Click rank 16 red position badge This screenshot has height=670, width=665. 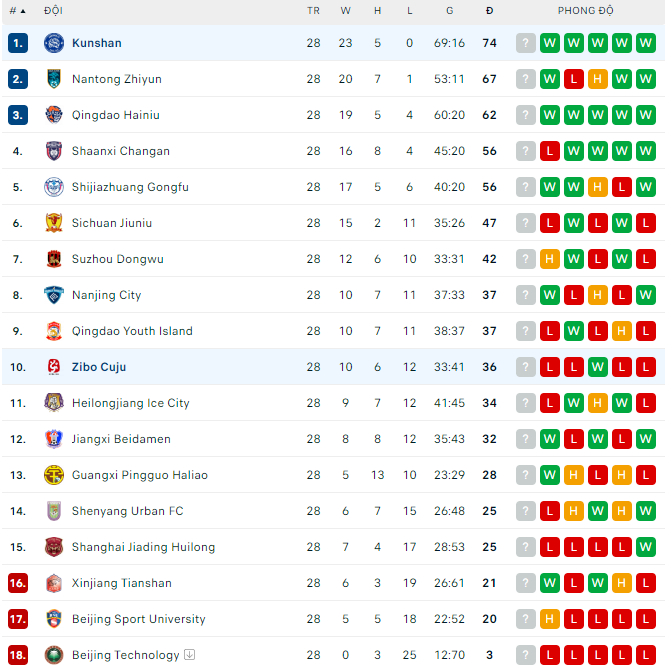click(x=17, y=583)
